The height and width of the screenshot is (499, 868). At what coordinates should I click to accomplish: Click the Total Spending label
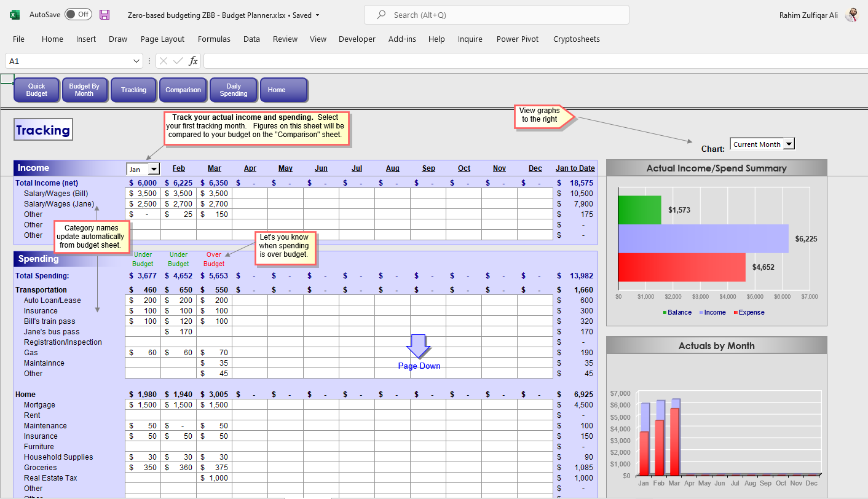tap(42, 276)
